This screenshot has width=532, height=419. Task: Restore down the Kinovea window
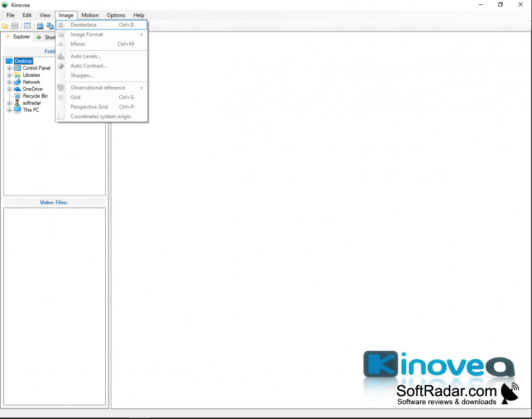point(500,5)
